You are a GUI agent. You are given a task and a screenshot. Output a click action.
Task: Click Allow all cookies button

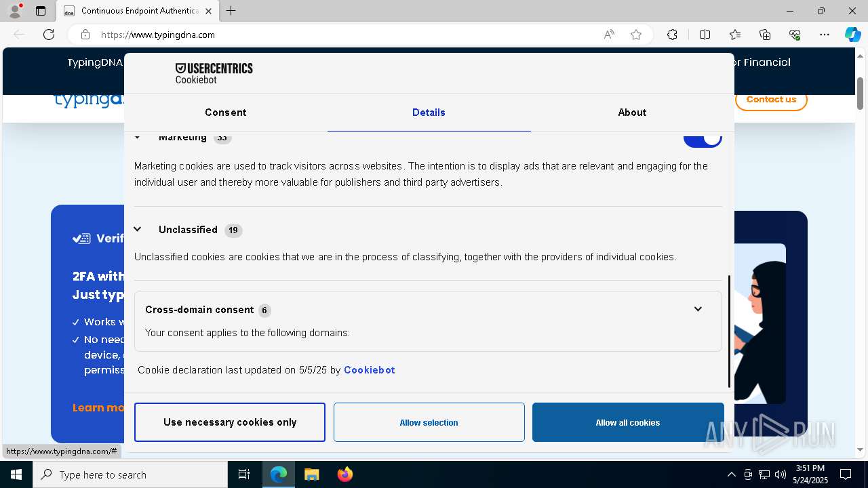pyautogui.click(x=628, y=422)
